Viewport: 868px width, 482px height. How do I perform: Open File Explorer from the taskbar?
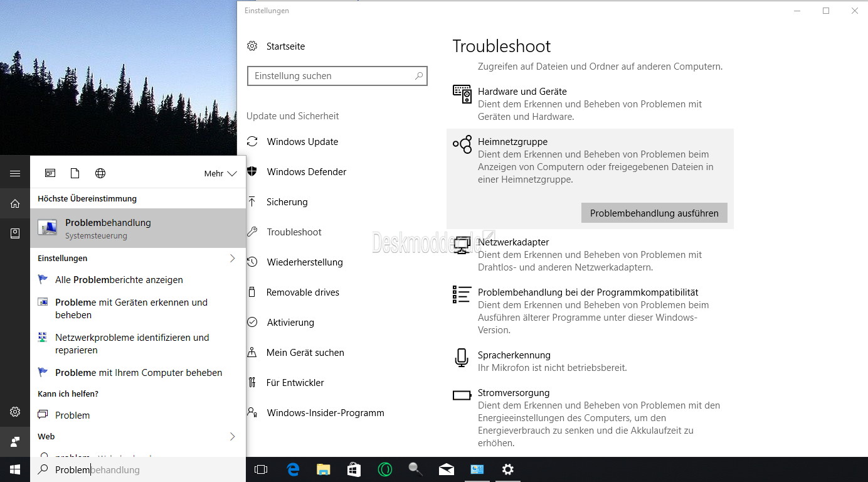(323, 469)
